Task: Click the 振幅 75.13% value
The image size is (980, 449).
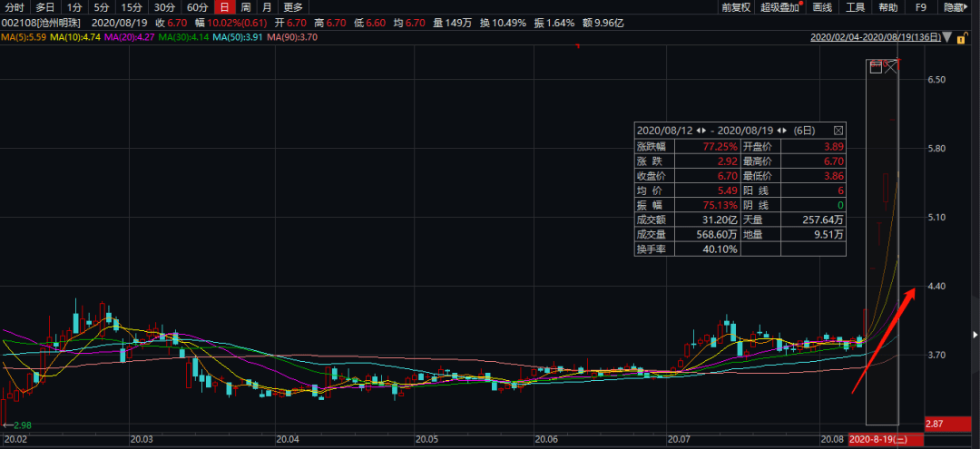Action: coord(720,205)
